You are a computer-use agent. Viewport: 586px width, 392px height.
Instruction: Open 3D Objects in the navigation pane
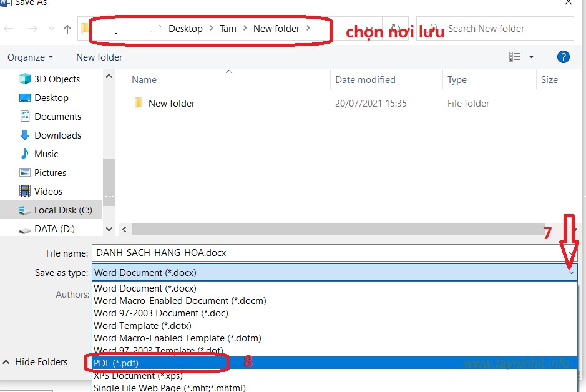57,79
